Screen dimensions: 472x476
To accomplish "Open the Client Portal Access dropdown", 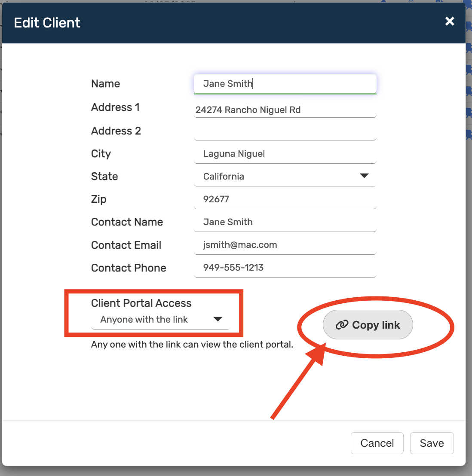I will pos(160,320).
